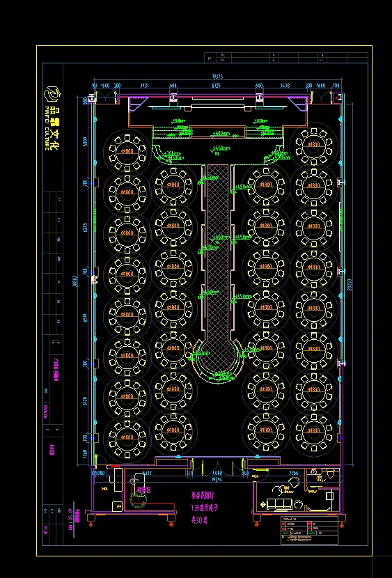Select the sofa symbol in lower-right lounge

point(280,504)
